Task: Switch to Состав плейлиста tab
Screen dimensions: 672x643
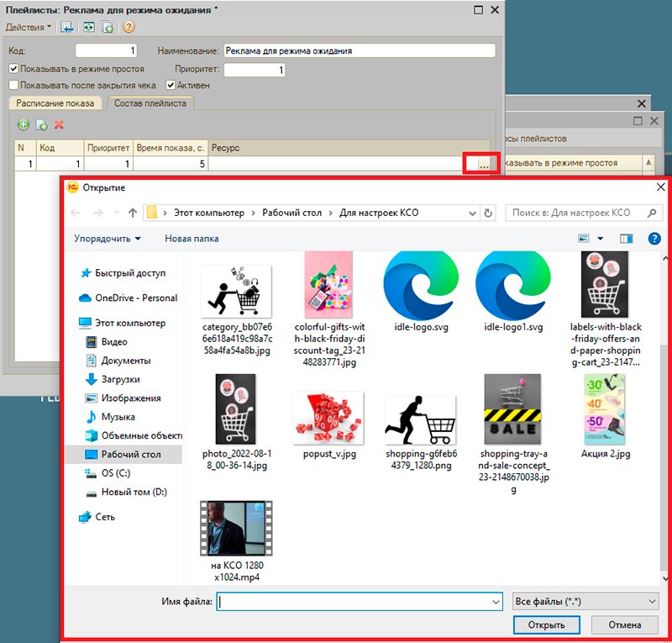Action: [150, 103]
